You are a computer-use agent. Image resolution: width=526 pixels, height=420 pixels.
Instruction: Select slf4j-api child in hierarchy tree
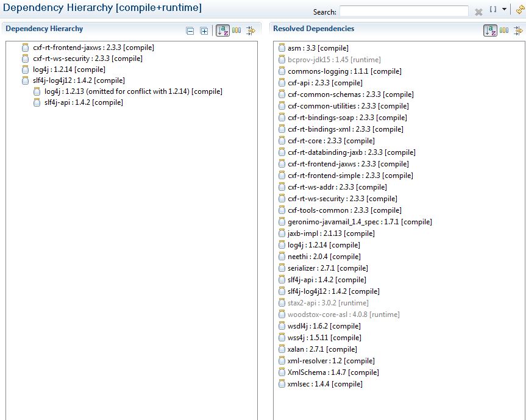pos(84,102)
